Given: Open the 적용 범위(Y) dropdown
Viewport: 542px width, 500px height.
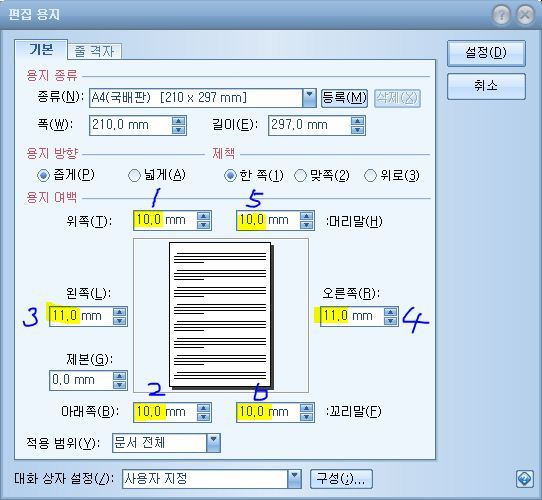Looking at the screenshot, I should coord(213,443).
